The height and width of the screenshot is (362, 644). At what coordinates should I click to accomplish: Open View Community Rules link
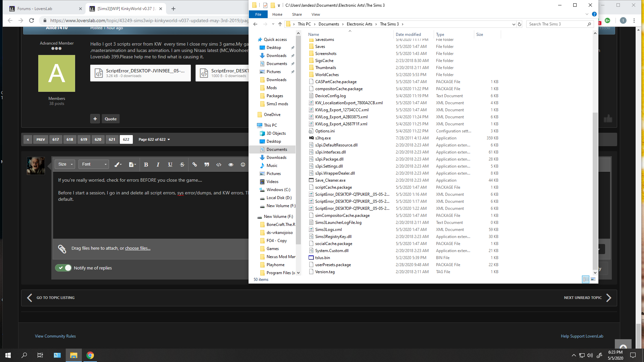pos(55,336)
